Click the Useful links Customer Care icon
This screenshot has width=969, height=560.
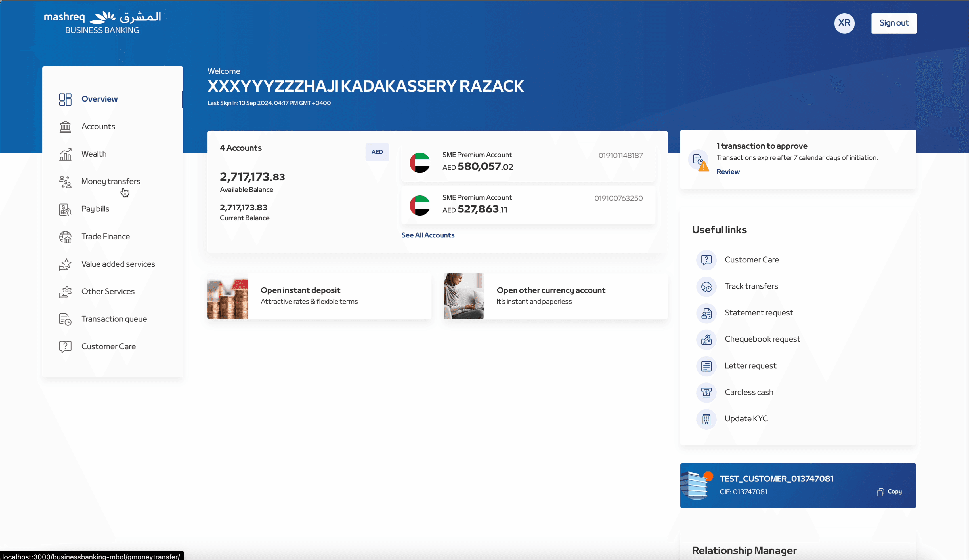(706, 260)
